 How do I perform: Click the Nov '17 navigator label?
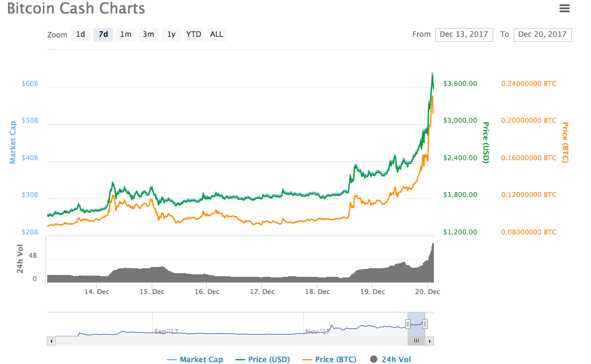317,331
